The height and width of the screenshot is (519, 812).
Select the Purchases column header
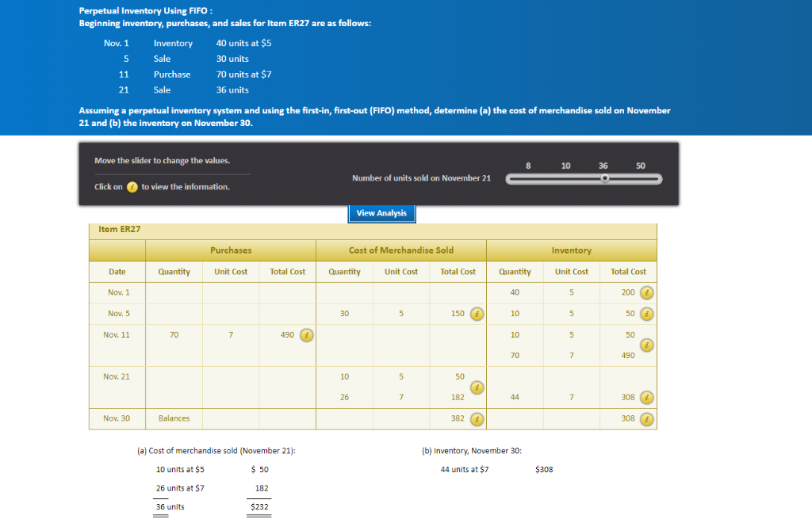(230, 250)
